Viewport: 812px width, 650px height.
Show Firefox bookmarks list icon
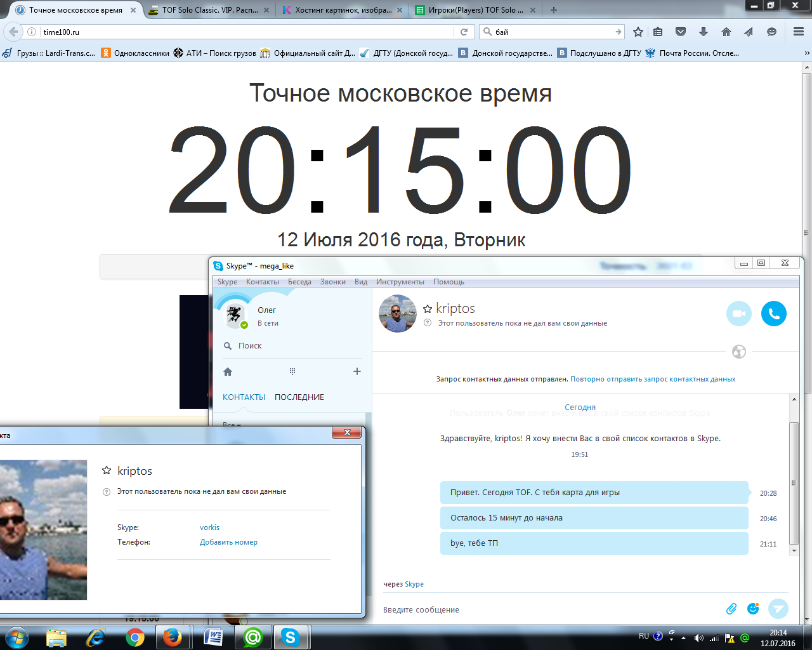(x=658, y=32)
